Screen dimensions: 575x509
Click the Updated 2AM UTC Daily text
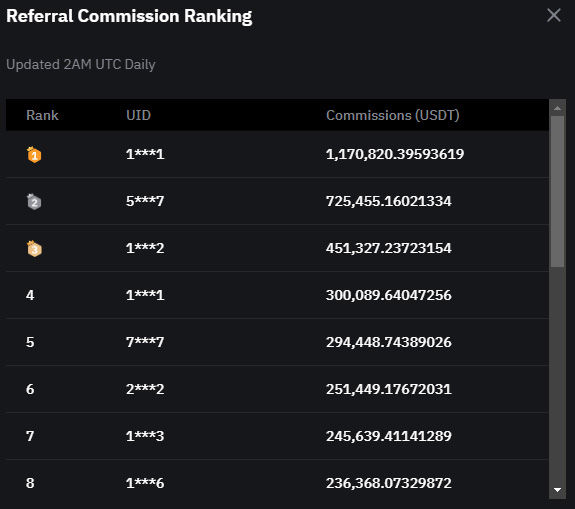point(81,65)
